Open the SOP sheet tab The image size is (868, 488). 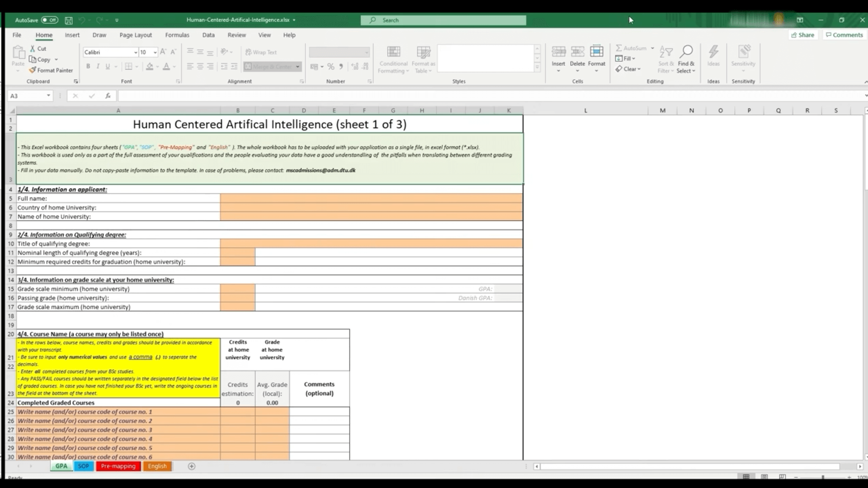(84, 466)
